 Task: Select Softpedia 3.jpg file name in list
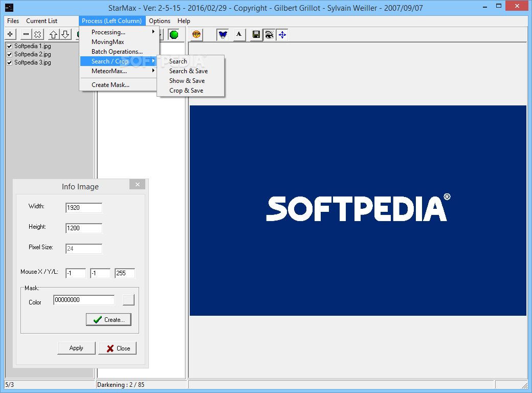(33, 62)
